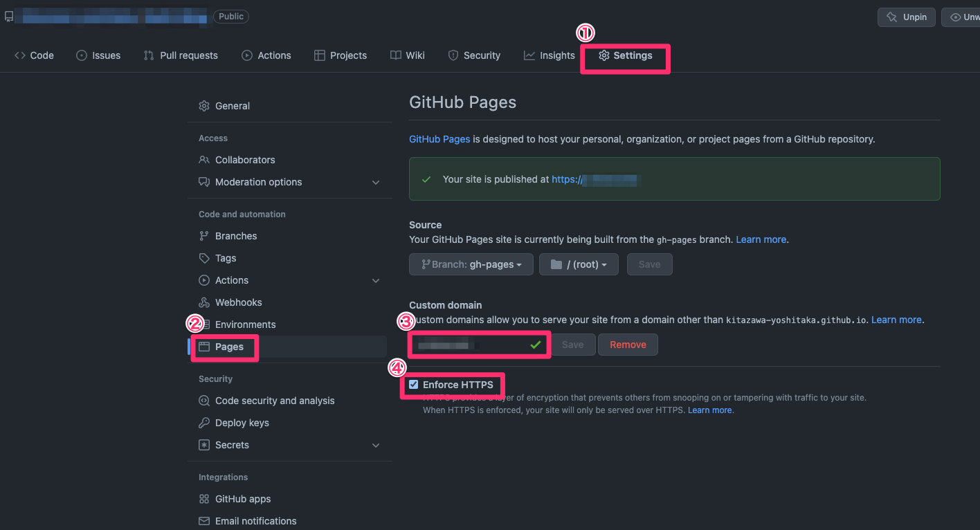Click the mail icon beside Email notifications
The width and height of the screenshot is (980, 530).
click(204, 521)
